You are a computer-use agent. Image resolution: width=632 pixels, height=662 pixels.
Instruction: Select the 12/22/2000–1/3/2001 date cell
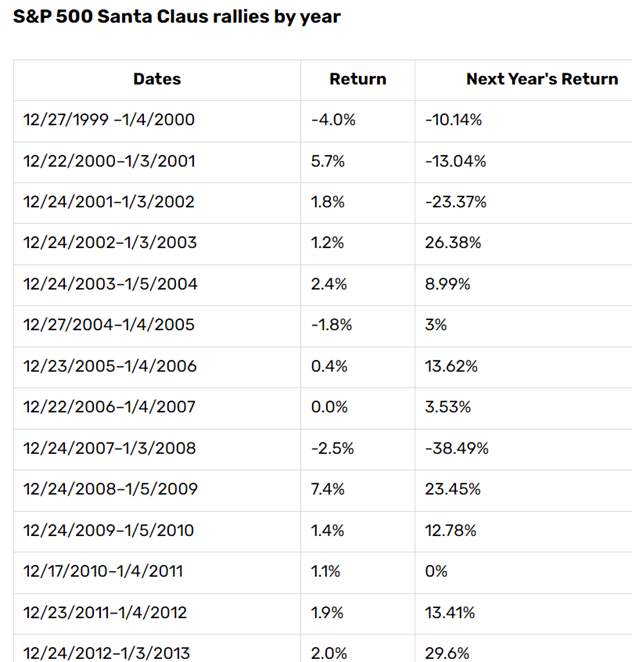click(x=109, y=161)
